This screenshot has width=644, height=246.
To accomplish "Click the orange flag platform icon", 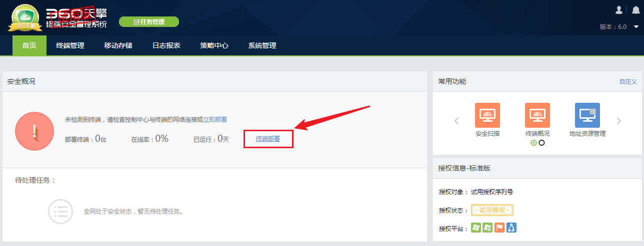I will point(499,228).
